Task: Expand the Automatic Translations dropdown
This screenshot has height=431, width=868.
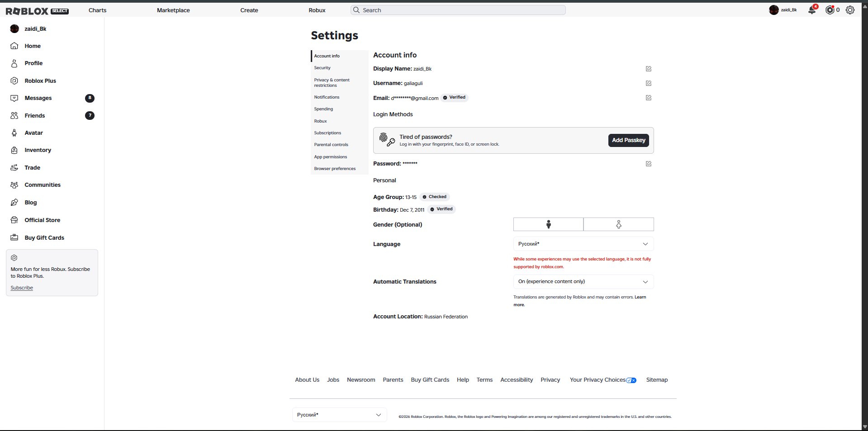Action: click(583, 282)
